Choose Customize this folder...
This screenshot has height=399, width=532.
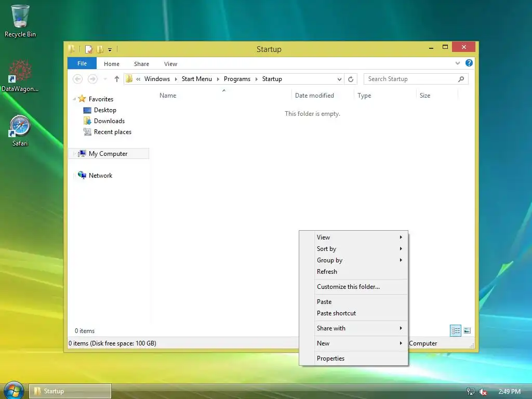[353, 287]
